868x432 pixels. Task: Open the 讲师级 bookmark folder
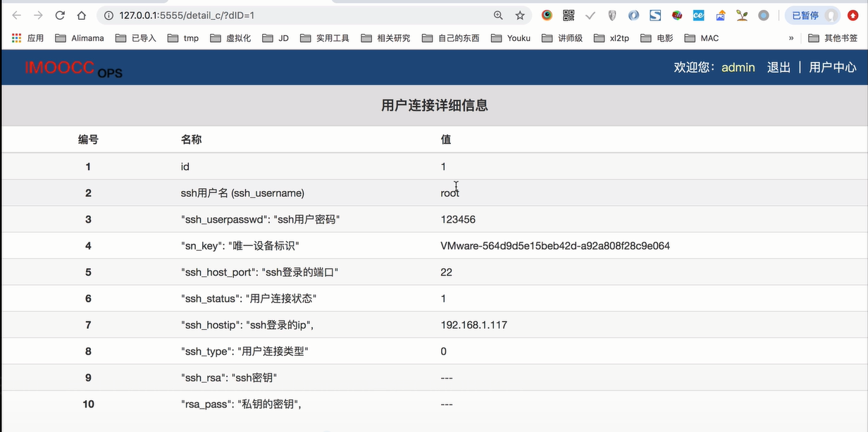click(x=562, y=38)
